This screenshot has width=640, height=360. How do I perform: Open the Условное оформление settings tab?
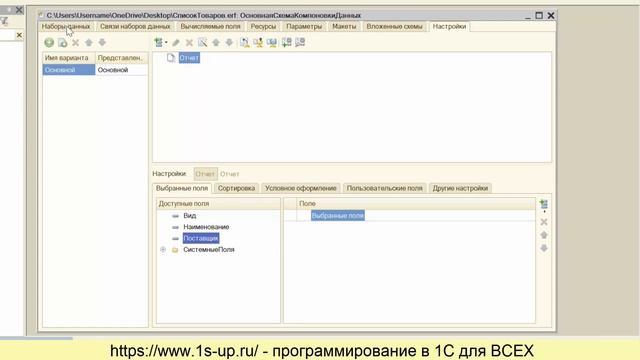[x=301, y=188]
